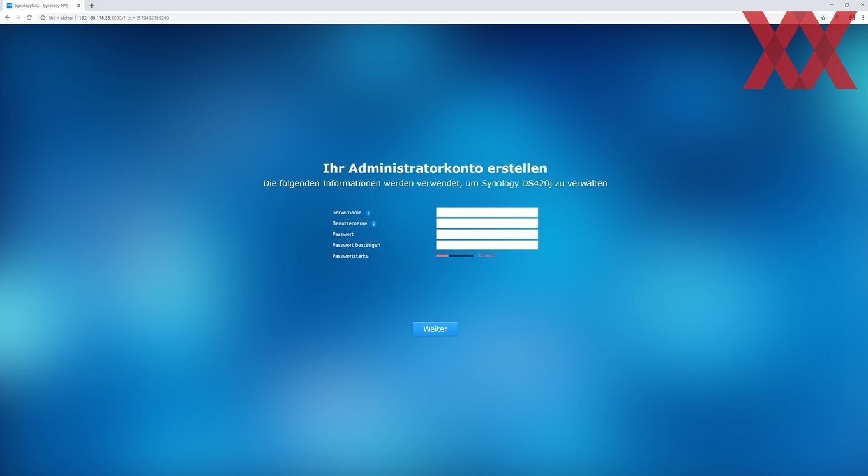Screen dimensions: 868x476
Task: Click the 'Passwortstärke' label
Action: point(350,256)
